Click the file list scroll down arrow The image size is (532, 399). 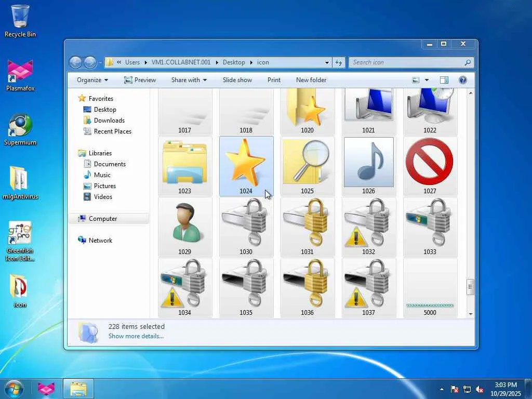coord(470,314)
